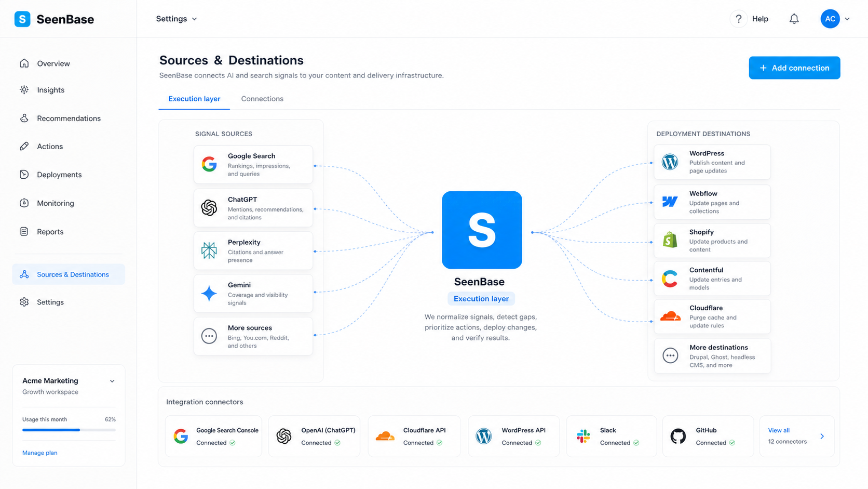This screenshot has height=489, width=868.
Task: Open Deployments page
Action: click(59, 175)
